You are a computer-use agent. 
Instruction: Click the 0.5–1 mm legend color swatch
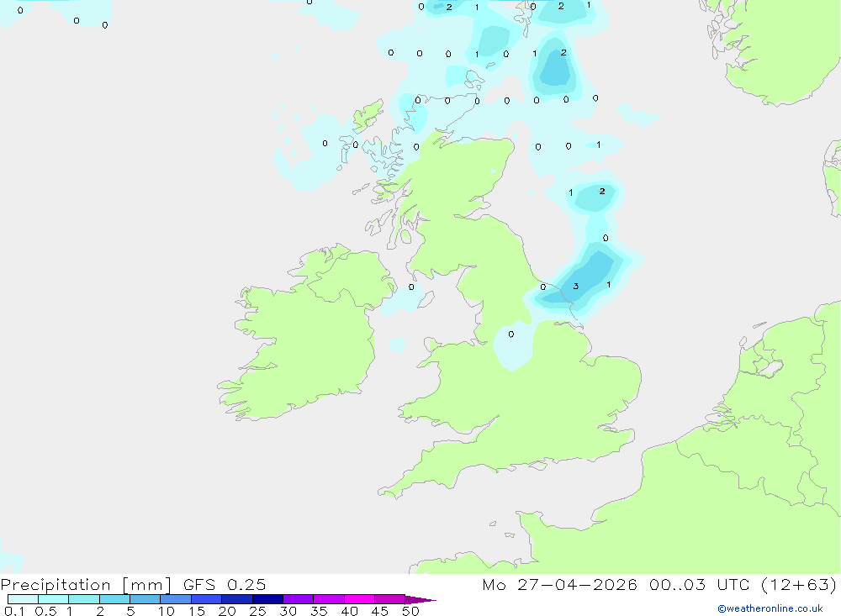pos(54,599)
